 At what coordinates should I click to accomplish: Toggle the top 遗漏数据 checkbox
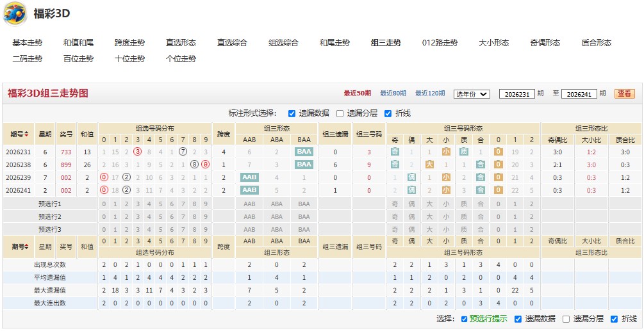[292, 113]
